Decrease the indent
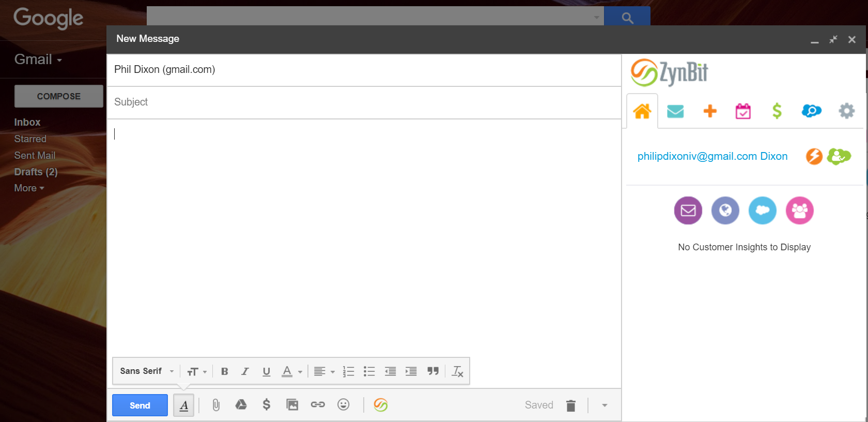 (x=390, y=371)
